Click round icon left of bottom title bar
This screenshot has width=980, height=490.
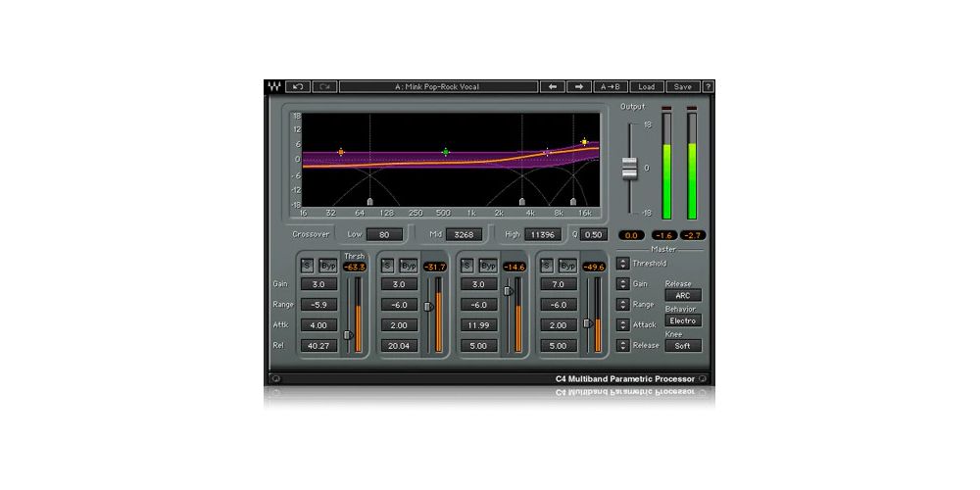(275, 378)
